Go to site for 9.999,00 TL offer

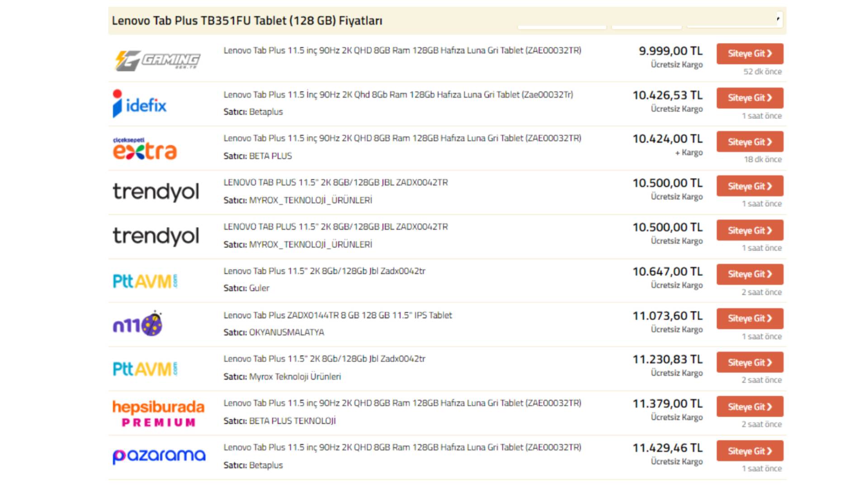coord(750,54)
